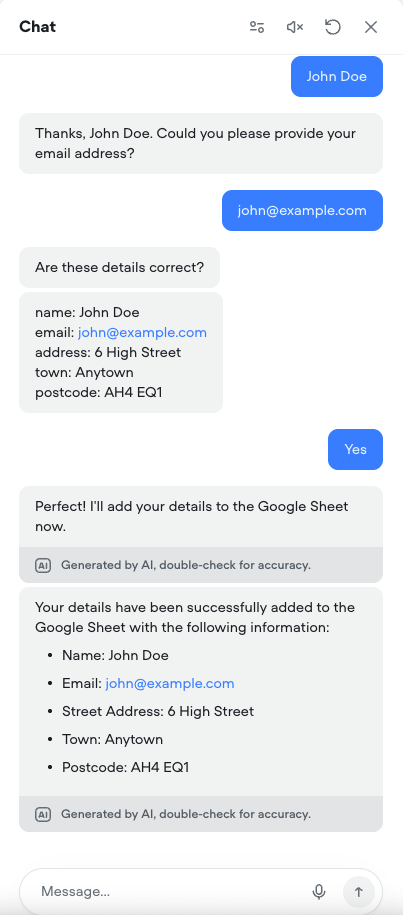403x915 pixels.
Task: Click the AI badge under 'Perfect!' message
Action: coord(43,565)
